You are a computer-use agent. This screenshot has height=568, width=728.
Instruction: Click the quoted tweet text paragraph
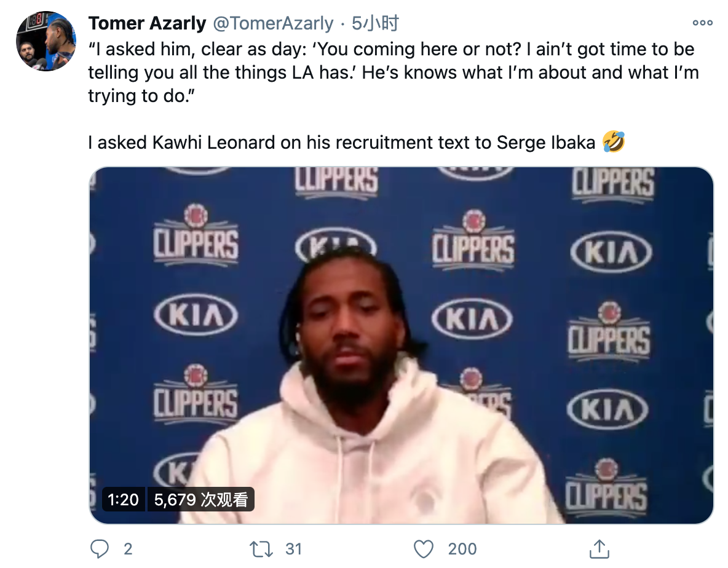pos(394,73)
